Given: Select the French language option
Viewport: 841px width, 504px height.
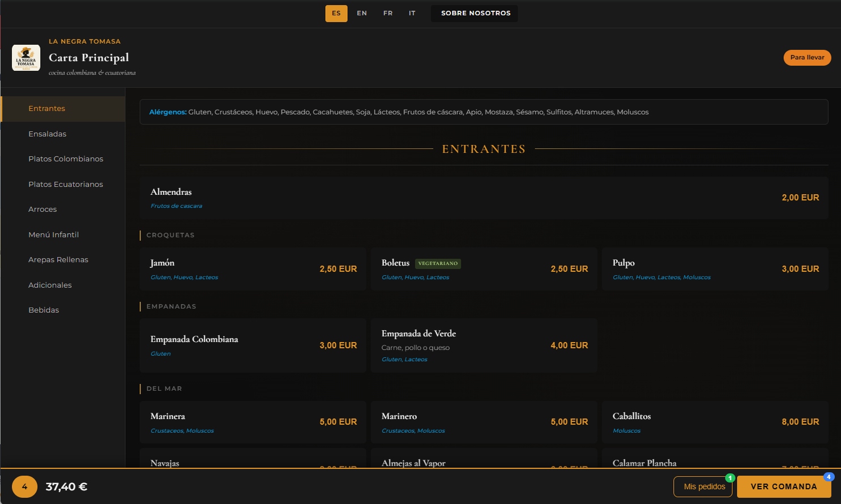Looking at the screenshot, I should [387, 13].
